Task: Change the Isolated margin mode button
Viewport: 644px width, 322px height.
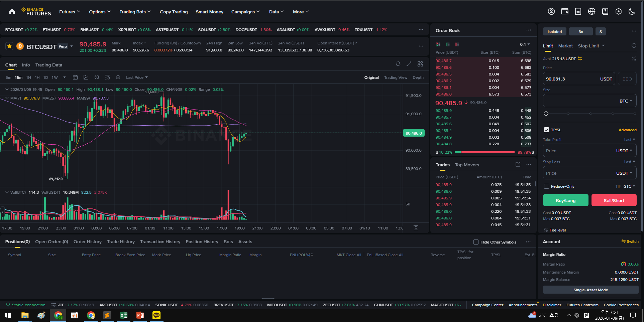Action: click(554, 32)
